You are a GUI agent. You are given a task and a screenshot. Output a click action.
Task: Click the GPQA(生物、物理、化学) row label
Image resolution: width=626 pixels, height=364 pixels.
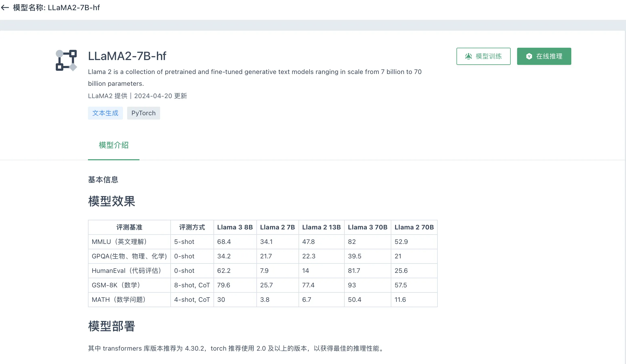tap(129, 256)
